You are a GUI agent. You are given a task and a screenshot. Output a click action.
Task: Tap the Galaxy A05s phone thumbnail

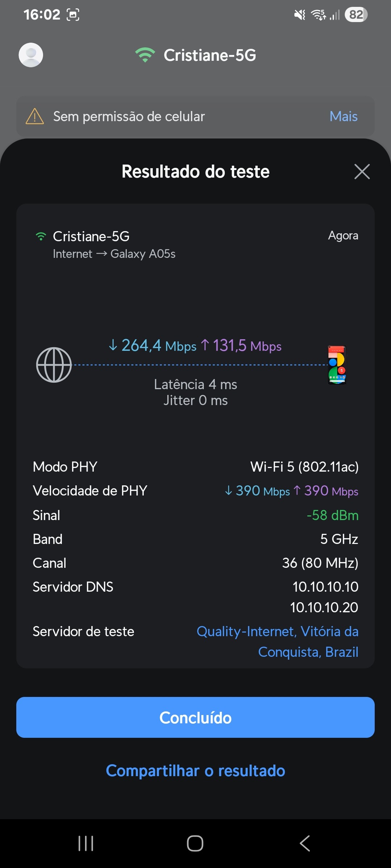337,365
